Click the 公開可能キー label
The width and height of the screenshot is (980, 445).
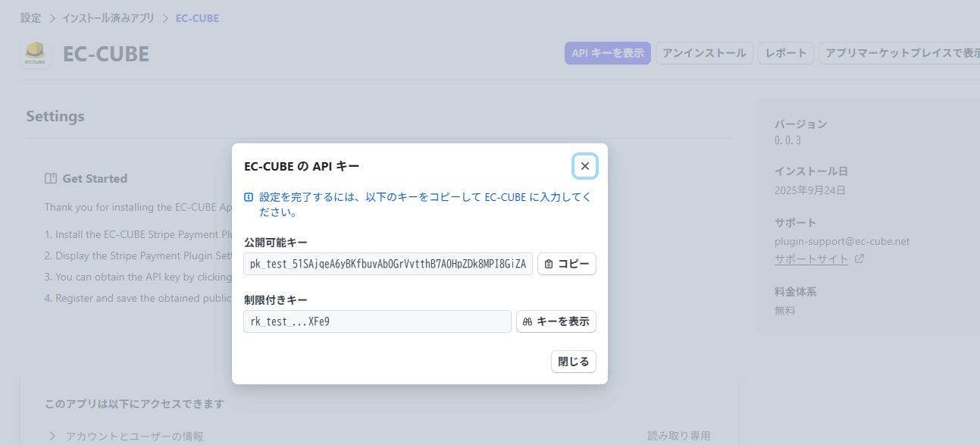(275, 243)
